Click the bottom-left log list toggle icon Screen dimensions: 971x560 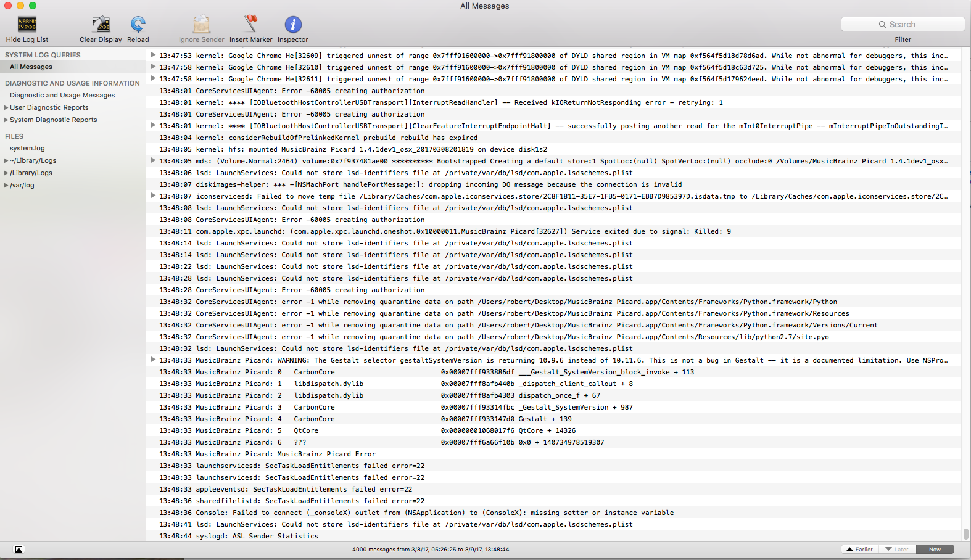[x=19, y=549]
